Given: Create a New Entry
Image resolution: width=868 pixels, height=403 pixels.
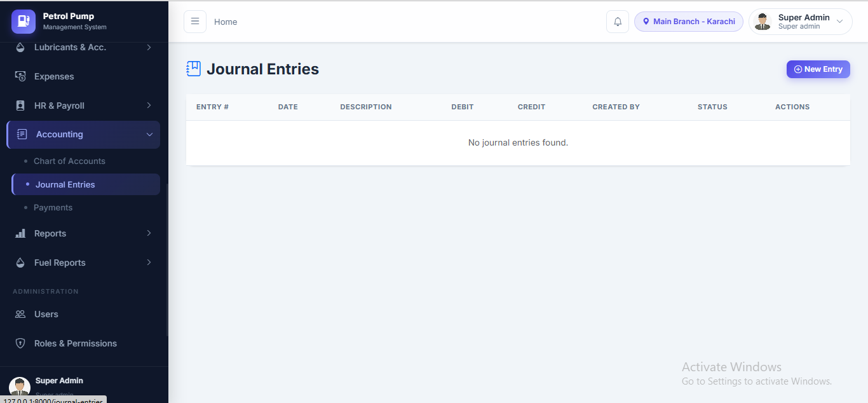Looking at the screenshot, I should point(818,69).
